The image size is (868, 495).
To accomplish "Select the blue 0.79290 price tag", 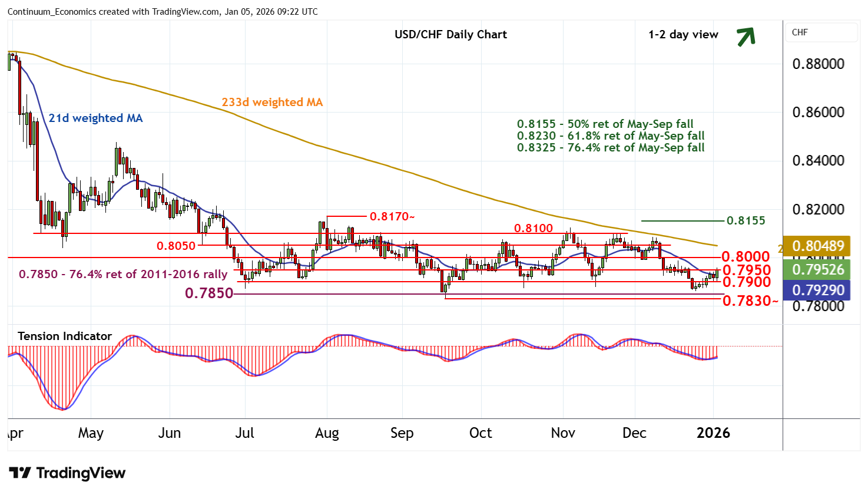I will coord(818,290).
